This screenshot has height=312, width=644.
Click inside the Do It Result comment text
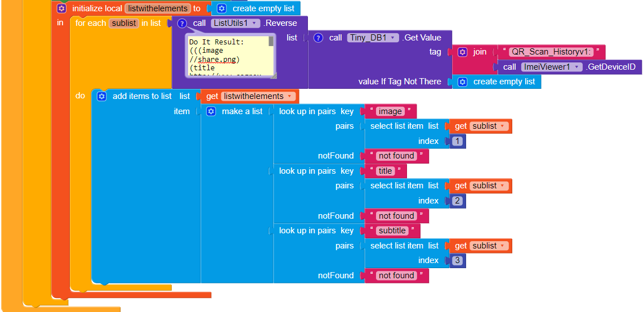[228, 56]
